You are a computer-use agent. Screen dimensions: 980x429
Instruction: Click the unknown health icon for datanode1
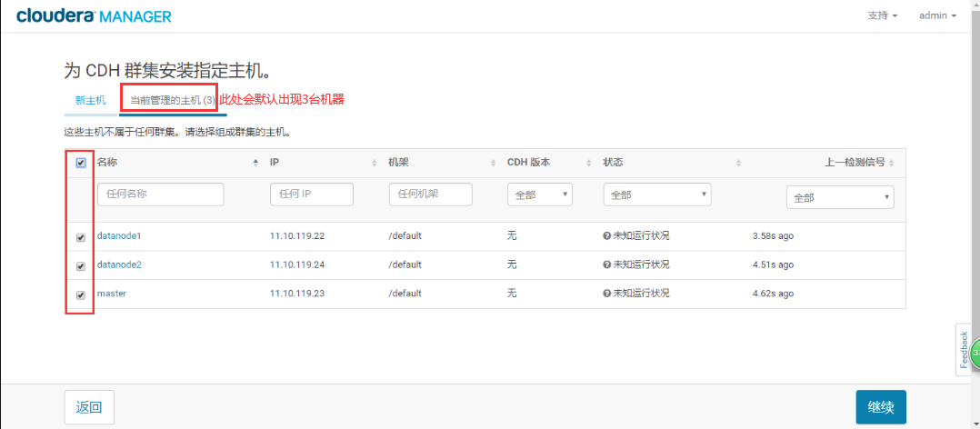tap(606, 236)
